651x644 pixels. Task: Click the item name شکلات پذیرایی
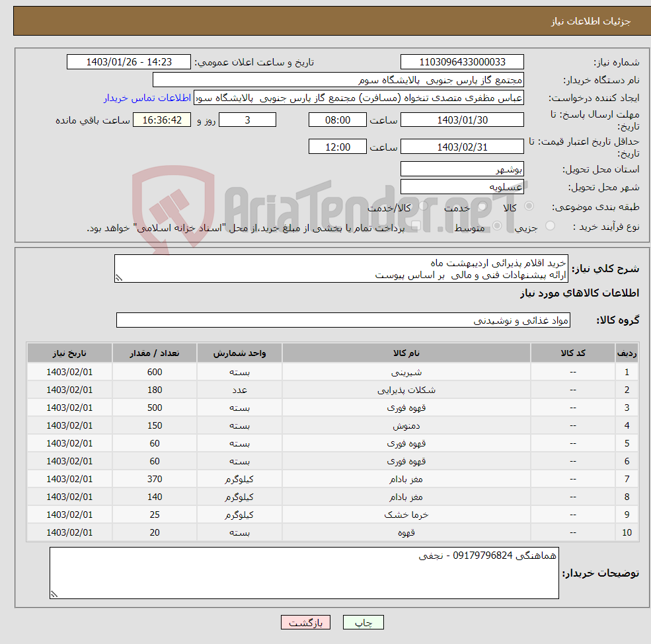pyautogui.click(x=406, y=390)
